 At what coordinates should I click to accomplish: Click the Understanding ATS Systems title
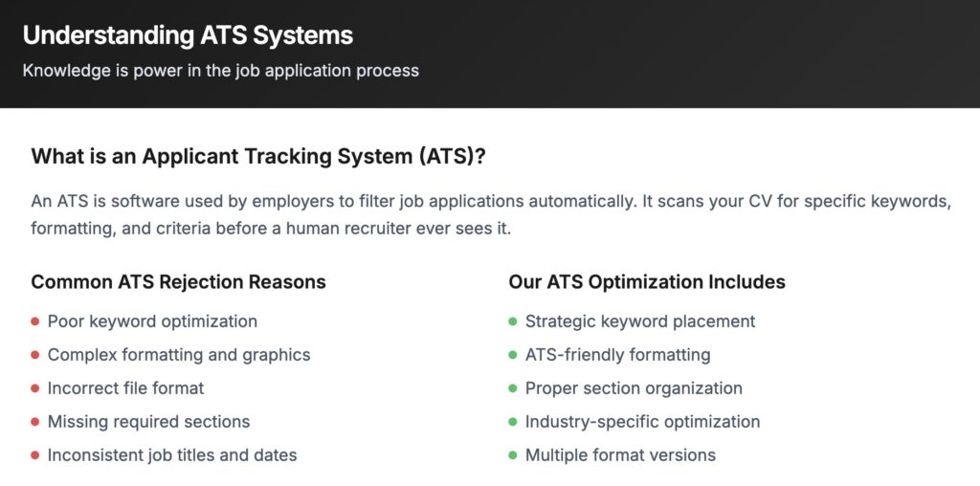click(188, 35)
